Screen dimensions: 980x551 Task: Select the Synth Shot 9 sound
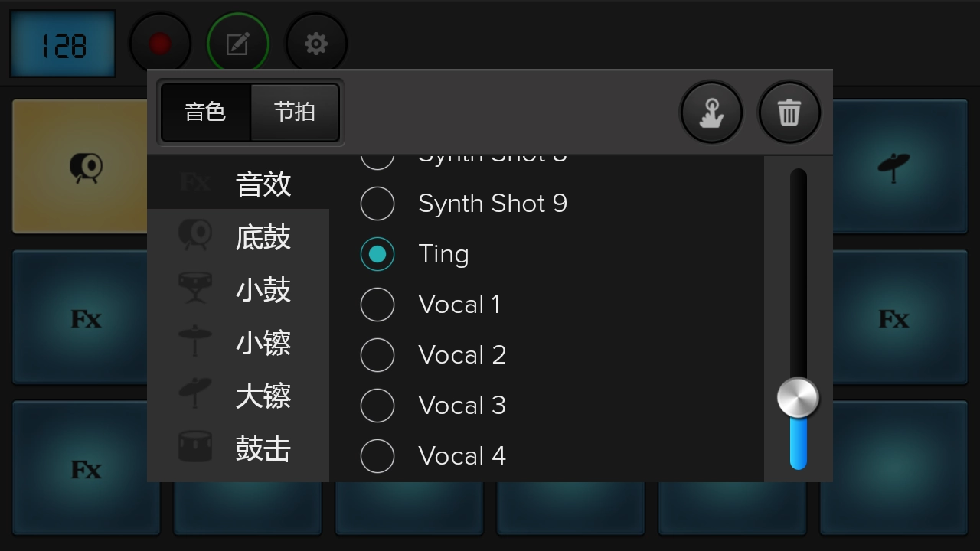click(377, 204)
